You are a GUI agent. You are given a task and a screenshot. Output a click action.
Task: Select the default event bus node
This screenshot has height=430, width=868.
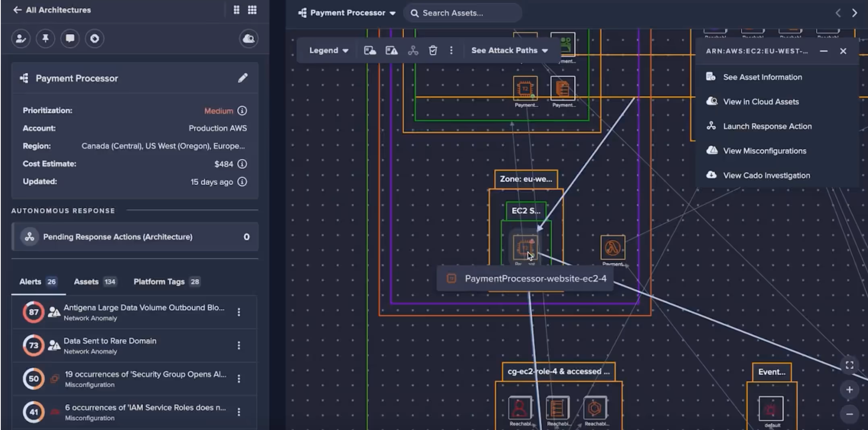771,409
